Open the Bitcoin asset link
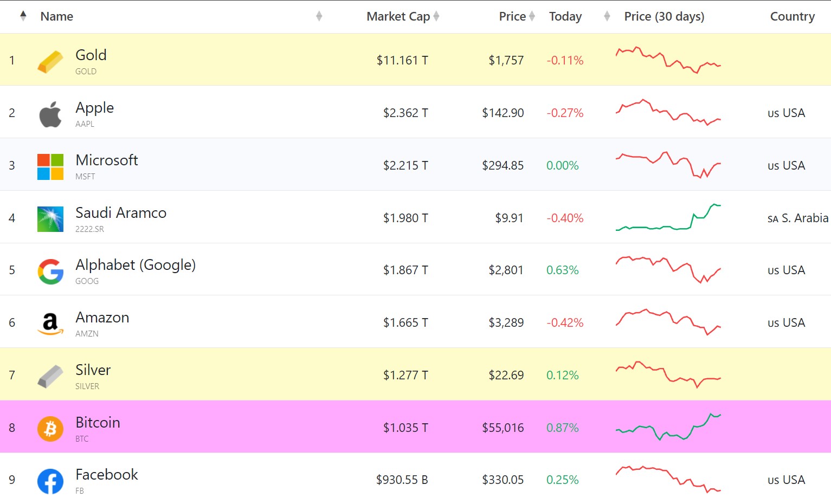 98,422
